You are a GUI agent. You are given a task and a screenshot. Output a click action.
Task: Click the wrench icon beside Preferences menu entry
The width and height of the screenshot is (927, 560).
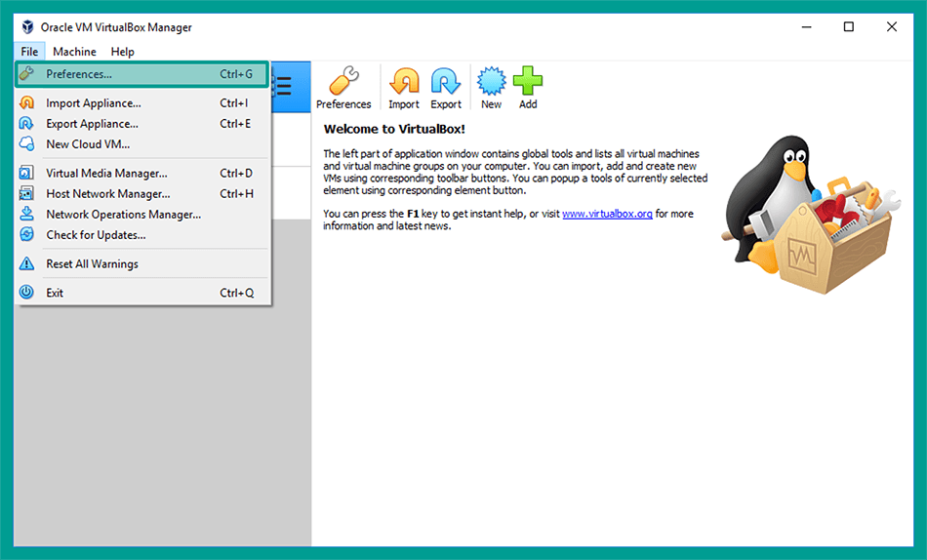(x=26, y=73)
